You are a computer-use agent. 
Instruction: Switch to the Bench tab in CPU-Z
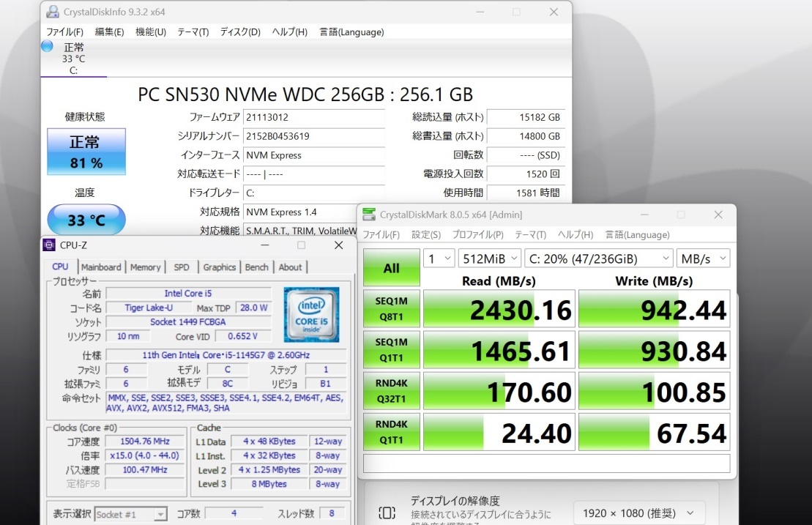tap(256, 267)
